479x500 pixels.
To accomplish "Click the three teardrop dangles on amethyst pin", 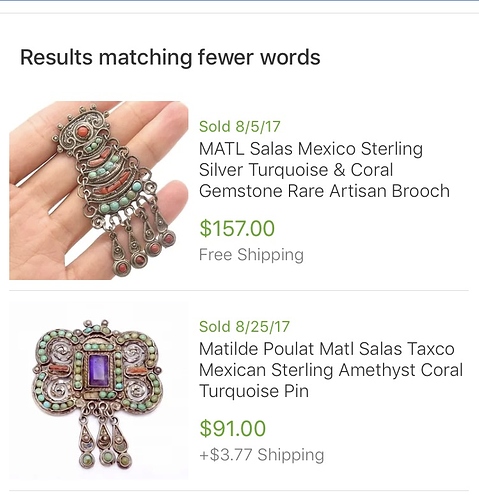I will click(105, 439).
